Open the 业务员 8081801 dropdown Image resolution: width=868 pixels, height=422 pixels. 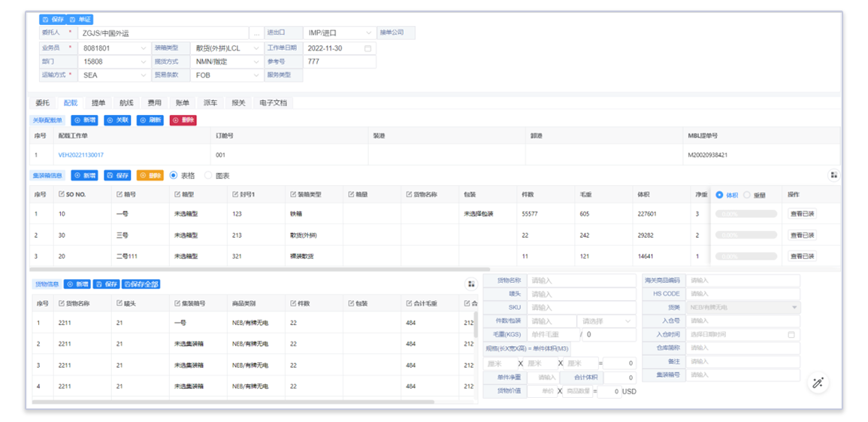point(114,48)
